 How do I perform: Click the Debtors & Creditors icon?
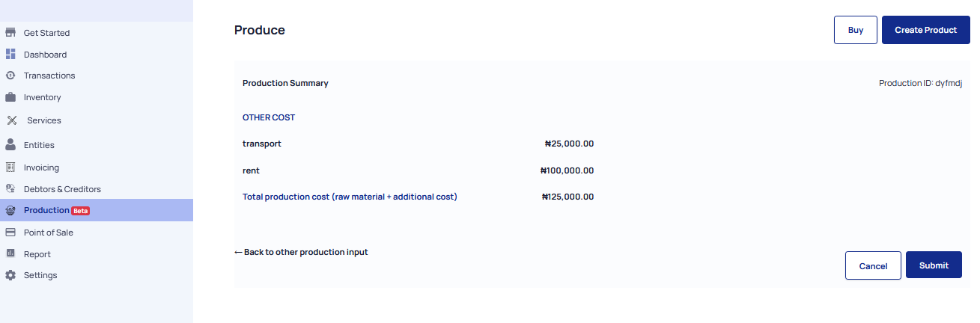pyautogui.click(x=10, y=189)
